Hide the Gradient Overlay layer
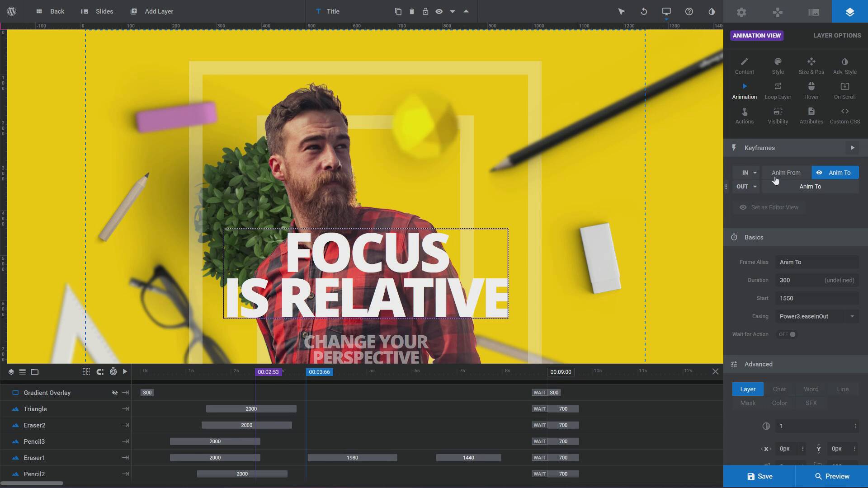Viewport: 868px width, 488px height. pos(115,392)
